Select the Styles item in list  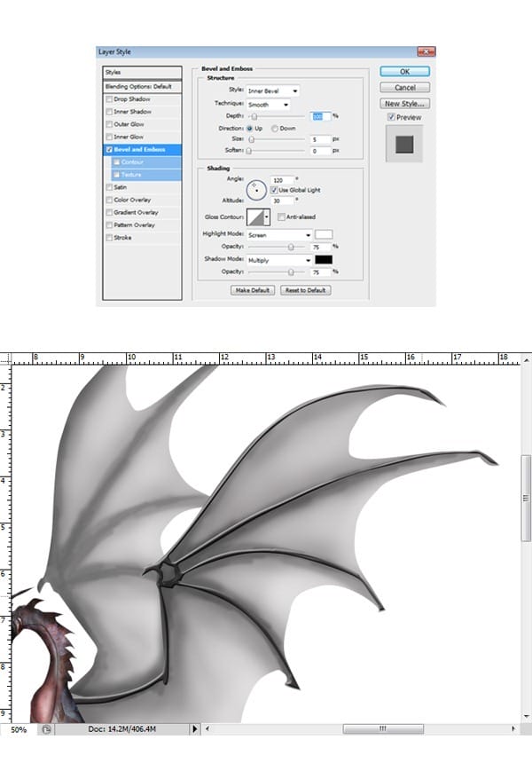point(142,73)
